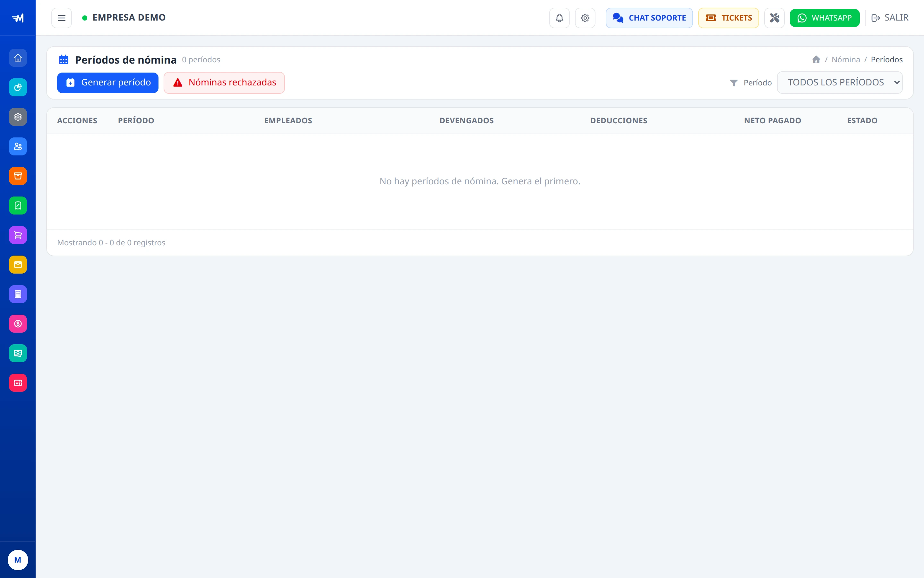Open the blue users sidebar icon

click(18, 146)
